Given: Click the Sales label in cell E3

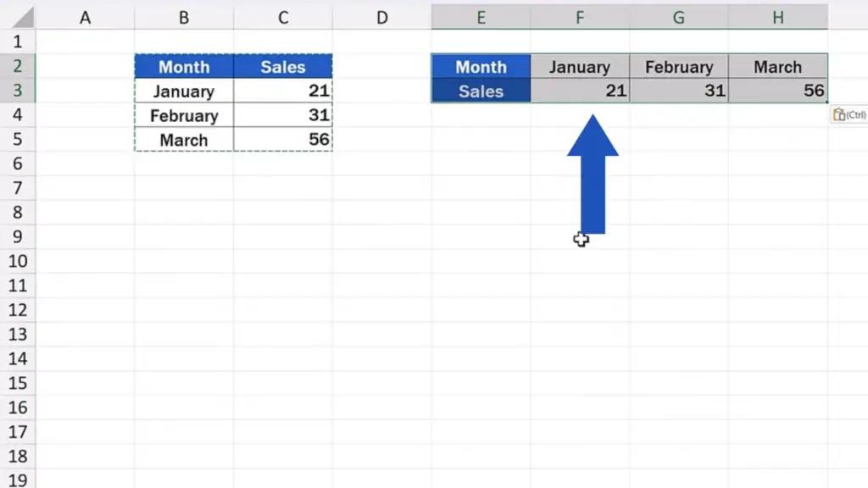Looking at the screenshot, I should [481, 91].
